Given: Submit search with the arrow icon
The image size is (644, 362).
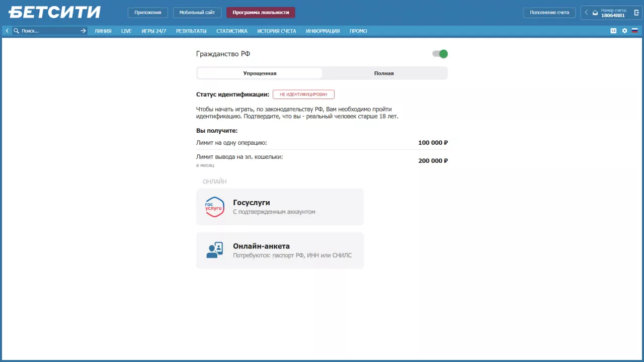Looking at the screenshot, I should pyautogui.click(x=83, y=31).
